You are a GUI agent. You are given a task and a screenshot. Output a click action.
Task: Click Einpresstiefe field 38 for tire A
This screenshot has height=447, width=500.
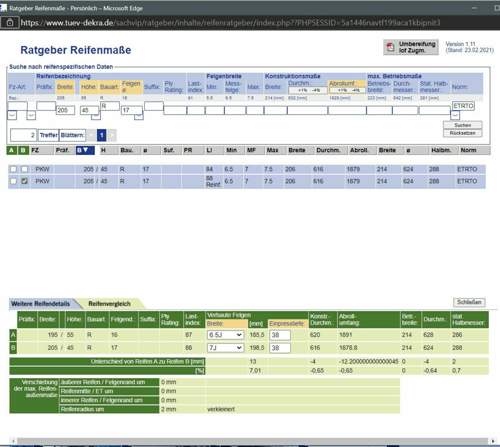280,335
